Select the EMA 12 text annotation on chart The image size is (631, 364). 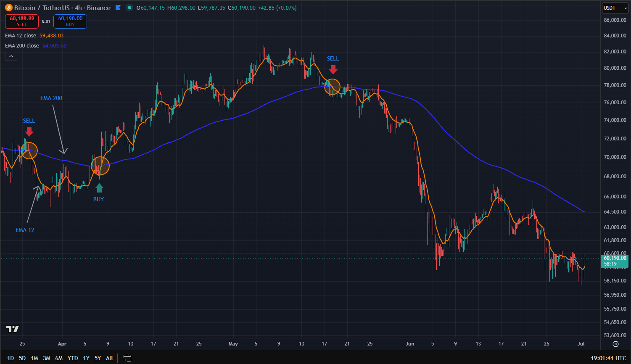(x=25, y=230)
